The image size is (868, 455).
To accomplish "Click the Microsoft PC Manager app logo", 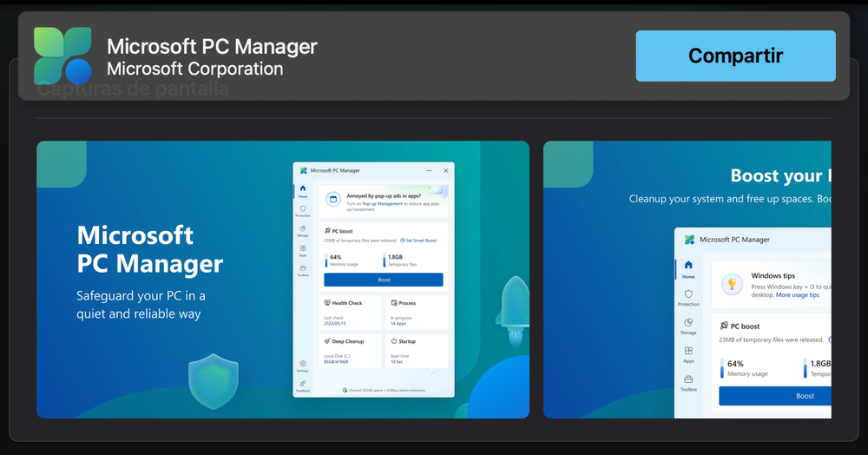I will 62,56.
